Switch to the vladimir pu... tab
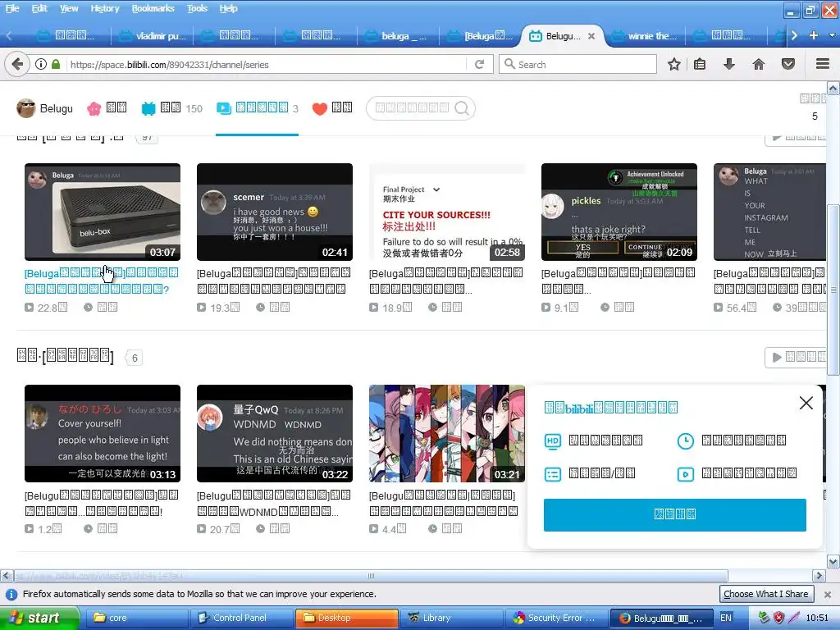This screenshot has width=840, height=630. [153, 36]
